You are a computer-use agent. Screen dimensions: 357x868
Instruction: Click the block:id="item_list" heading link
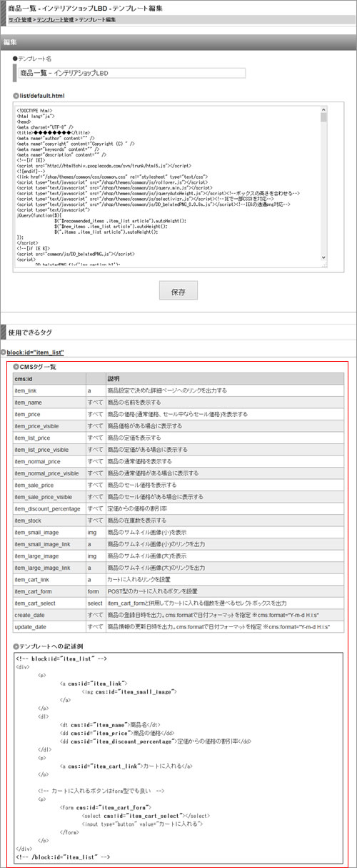[x=36, y=352]
